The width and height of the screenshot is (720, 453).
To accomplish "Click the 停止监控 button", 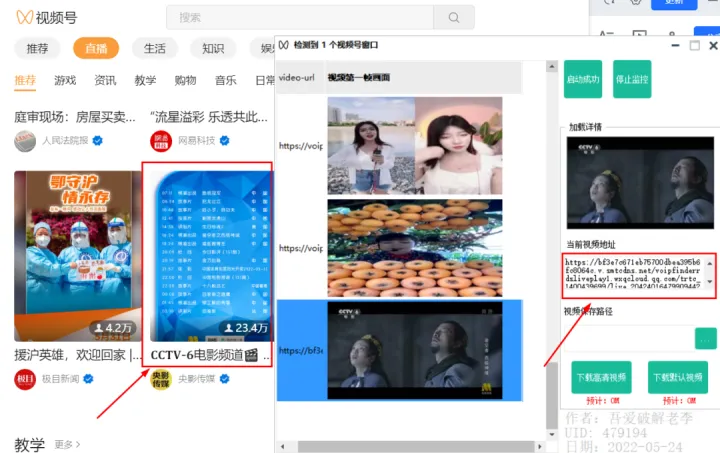I will (632, 79).
